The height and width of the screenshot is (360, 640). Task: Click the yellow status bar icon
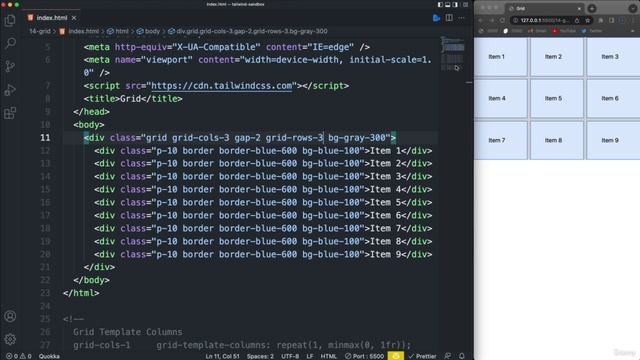[396, 356]
